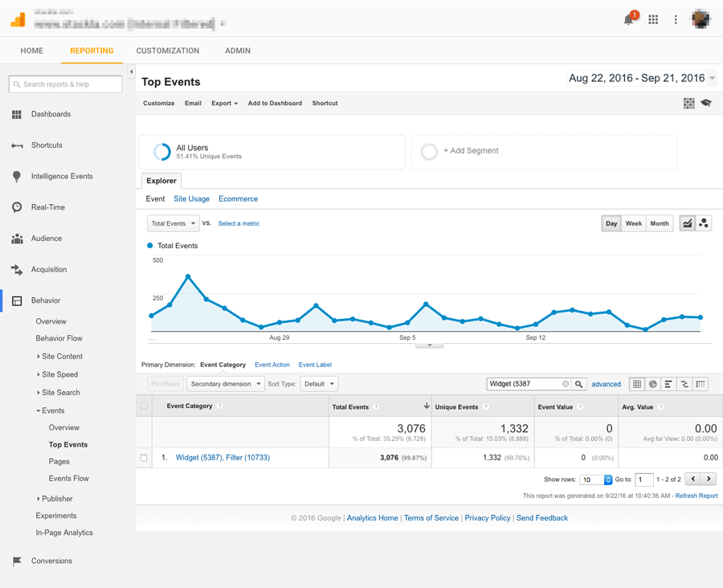
Task: Switch table to pie chart view
Action: click(x=653, y=384)
